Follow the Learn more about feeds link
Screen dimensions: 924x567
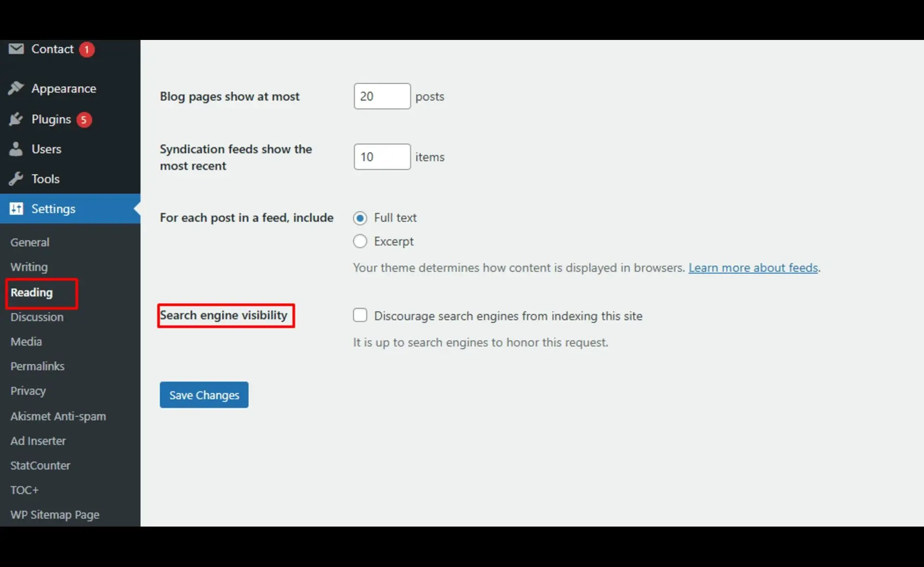pyautogui.click(x=753, y=268)
